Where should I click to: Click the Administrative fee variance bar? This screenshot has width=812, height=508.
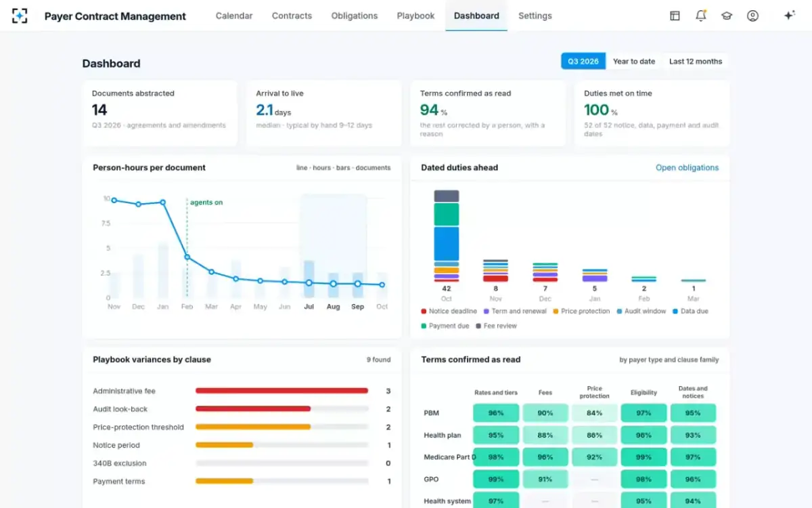pos(281,391)
